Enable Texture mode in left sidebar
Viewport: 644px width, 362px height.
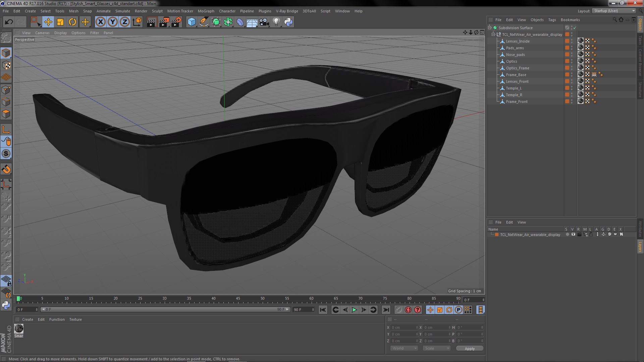click(x=6, y=65)
